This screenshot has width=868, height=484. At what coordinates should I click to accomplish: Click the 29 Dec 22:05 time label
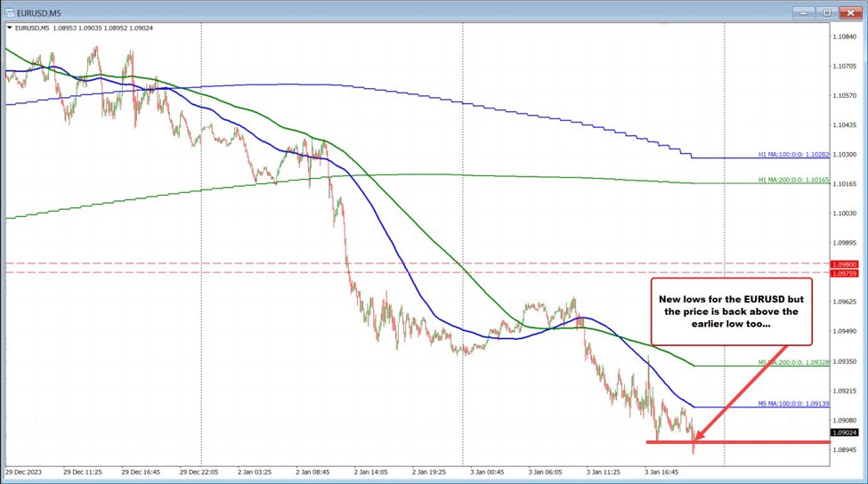[x=199, y=472]
